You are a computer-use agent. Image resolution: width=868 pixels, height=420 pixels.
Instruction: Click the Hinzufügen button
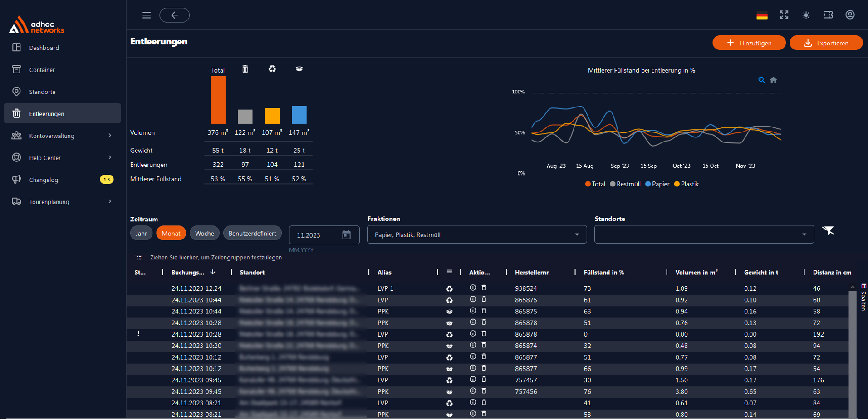tap(749, 43)
